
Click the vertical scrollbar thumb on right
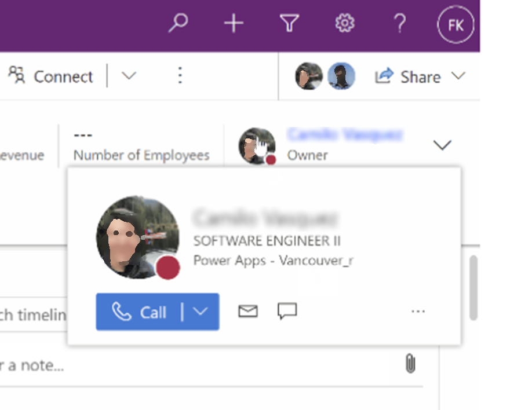[x=473, y=288]
